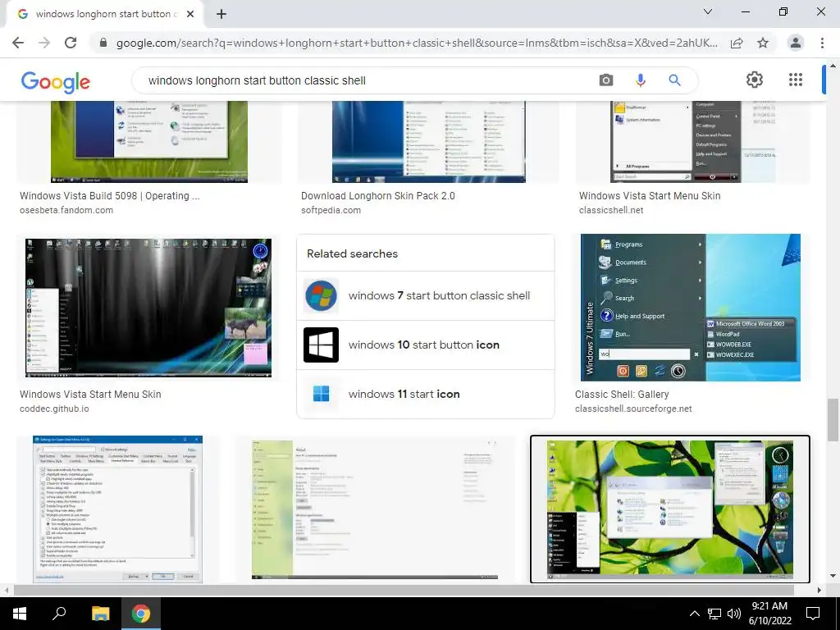The width and height of the screenshot is (840, 630).
Task: Open the dark Vista desktop thumbnail
Action: pos(148,308)
